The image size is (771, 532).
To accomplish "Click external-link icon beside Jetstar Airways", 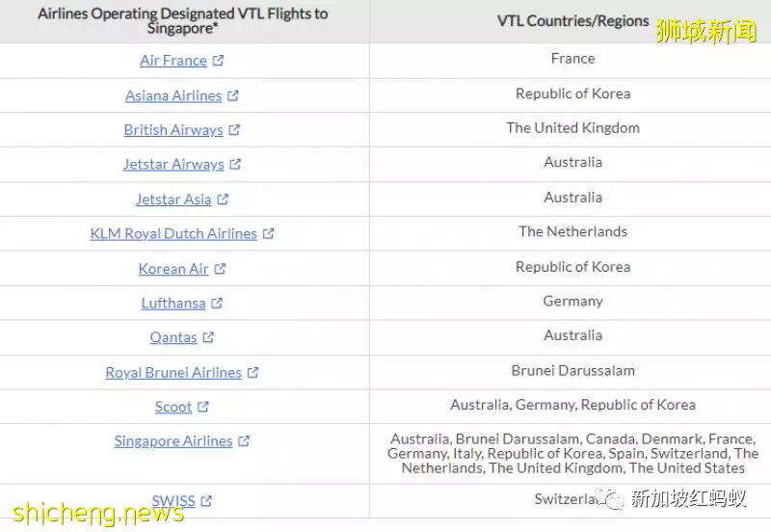I will coord(235,164).
